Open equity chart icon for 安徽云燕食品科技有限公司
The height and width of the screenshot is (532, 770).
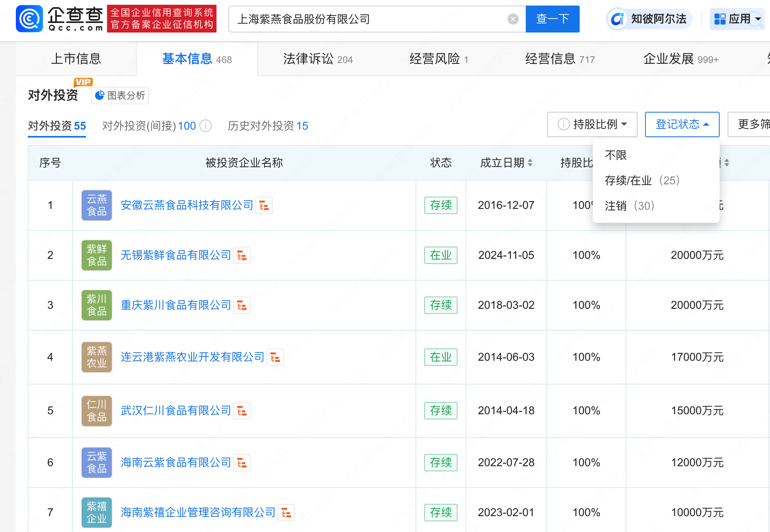(x=264, y=205)
